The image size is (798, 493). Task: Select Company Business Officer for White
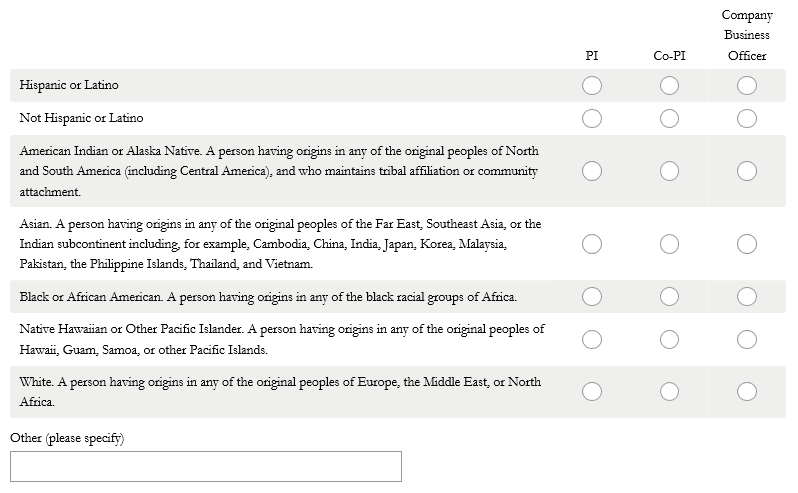tap(746, 391)
